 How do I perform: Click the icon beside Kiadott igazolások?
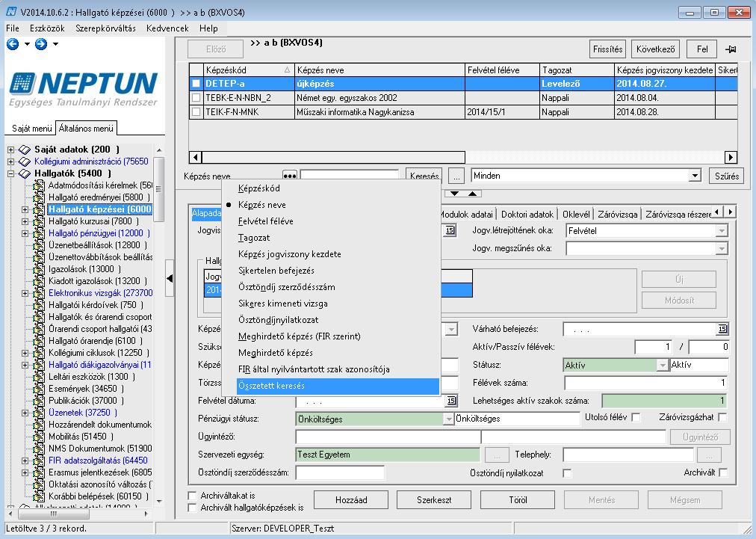[x=39, y=281]
